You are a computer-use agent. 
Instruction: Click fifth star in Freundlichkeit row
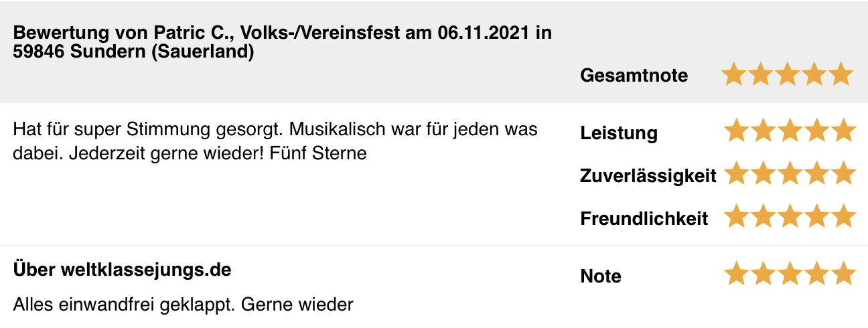(844, 217)
